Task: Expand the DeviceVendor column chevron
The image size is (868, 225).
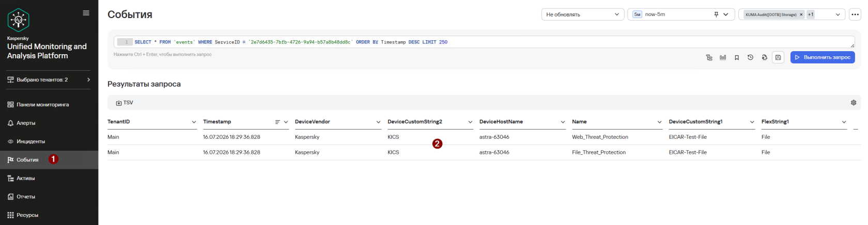Action: pyautogui.click(x=378, y=122)
